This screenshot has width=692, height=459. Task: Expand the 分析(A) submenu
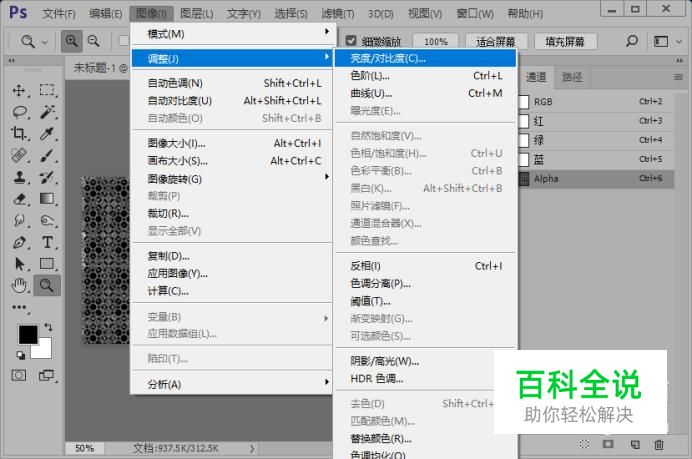point(232,384)
